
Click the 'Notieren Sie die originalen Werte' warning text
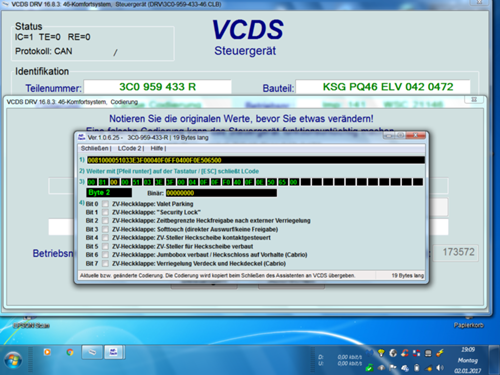(x=241, y=119)
